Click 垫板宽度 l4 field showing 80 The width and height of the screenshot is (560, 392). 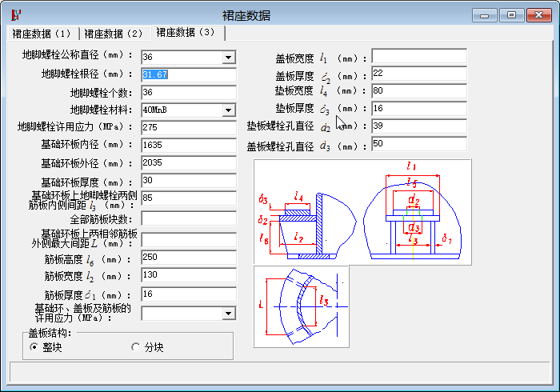419,91
